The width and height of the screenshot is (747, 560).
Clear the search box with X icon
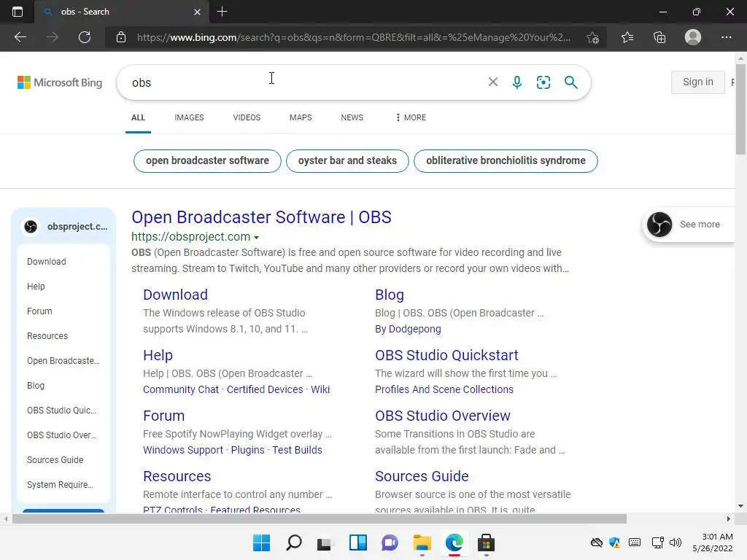click(493, 82)
